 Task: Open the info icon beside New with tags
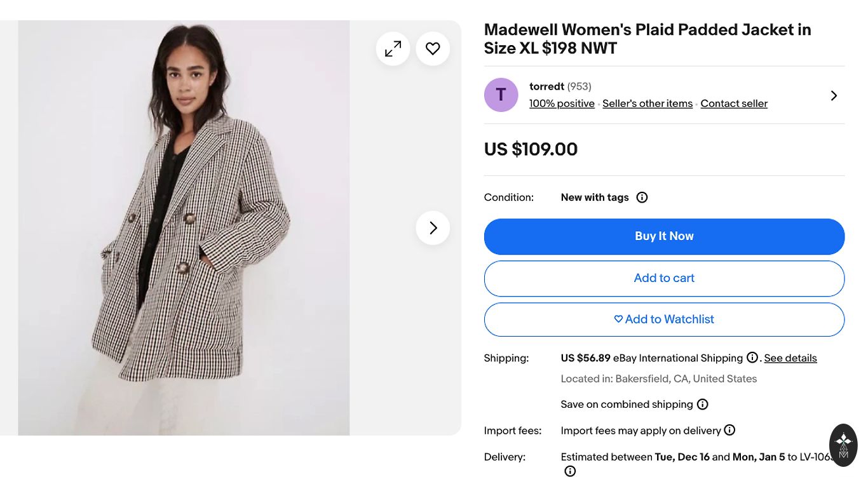pyautogui.click(x=642, y=198)
